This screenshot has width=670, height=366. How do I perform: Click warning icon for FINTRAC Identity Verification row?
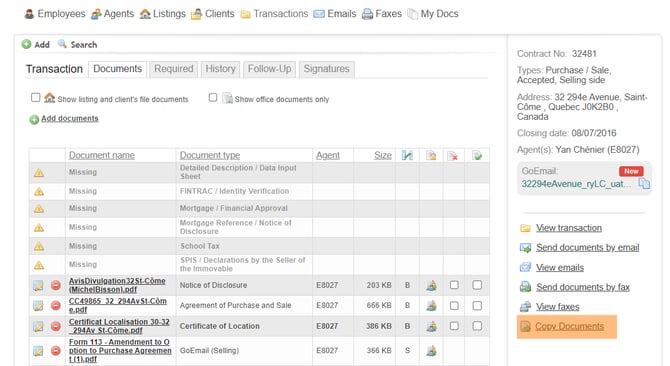tap(39, 191)
